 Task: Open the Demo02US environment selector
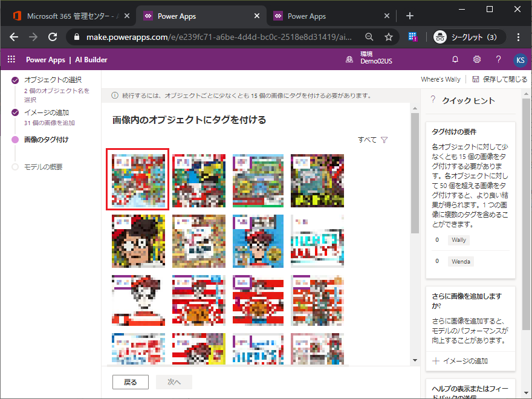point(376,57)
